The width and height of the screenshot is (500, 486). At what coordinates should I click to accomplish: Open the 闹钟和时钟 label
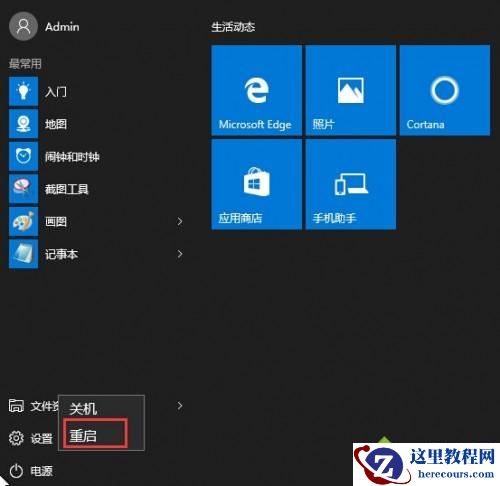point(72,157)
